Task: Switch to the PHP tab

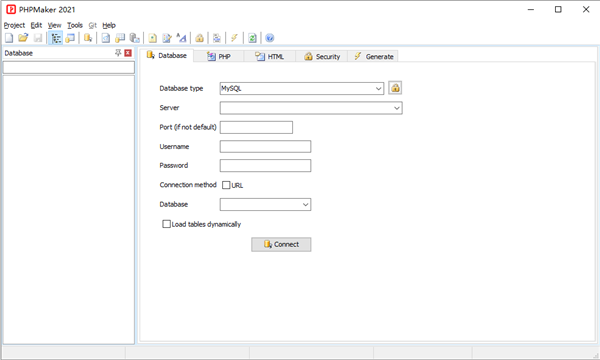Action: [x=218, y=56]
